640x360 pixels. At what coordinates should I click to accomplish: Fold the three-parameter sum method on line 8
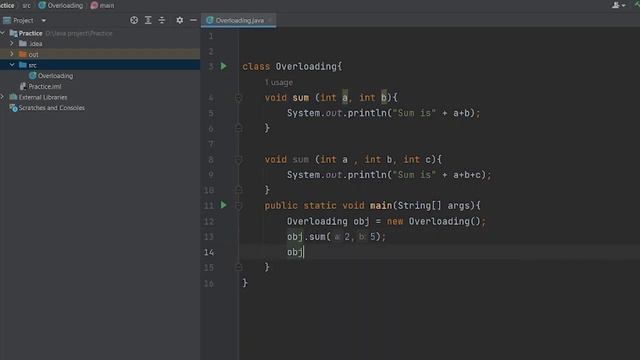point(239,160)
